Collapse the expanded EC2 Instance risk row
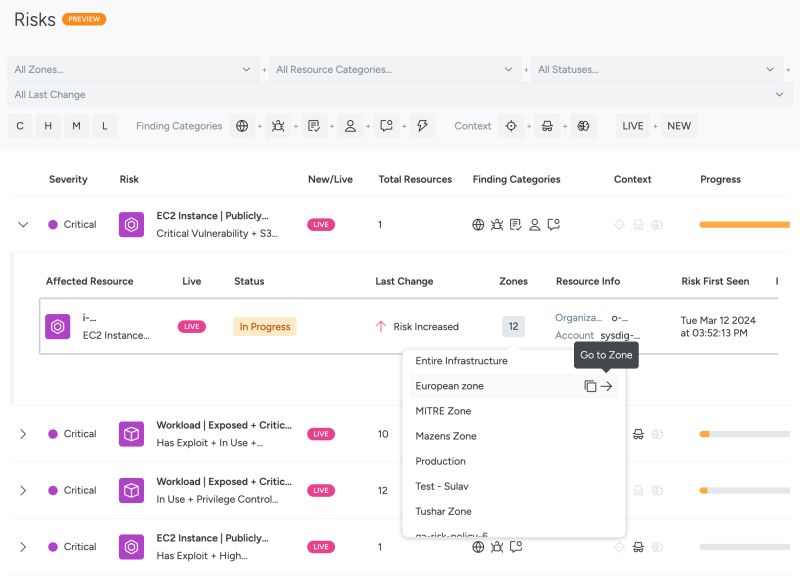 pyautogui.click(x=23, y=225)
